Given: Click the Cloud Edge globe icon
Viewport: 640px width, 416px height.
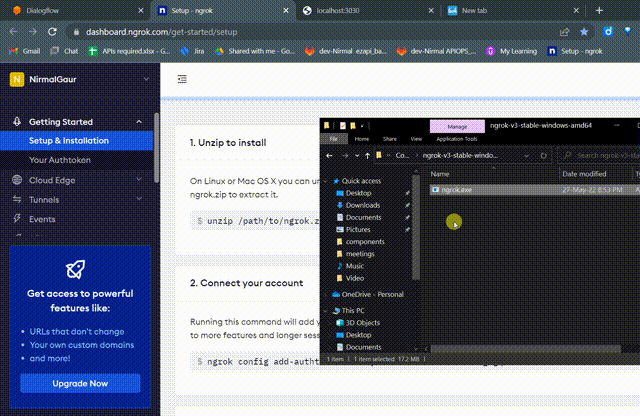Looking at the screenshot, I should tap(17, 180).
